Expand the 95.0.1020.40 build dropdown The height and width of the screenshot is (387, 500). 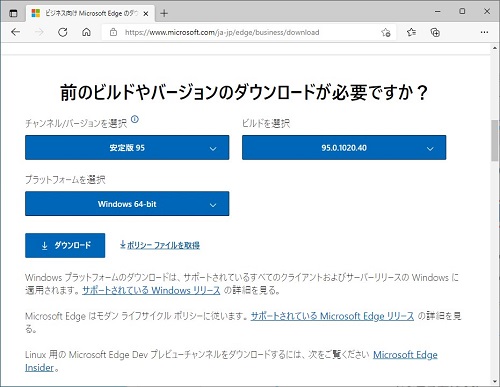(344, 147)
